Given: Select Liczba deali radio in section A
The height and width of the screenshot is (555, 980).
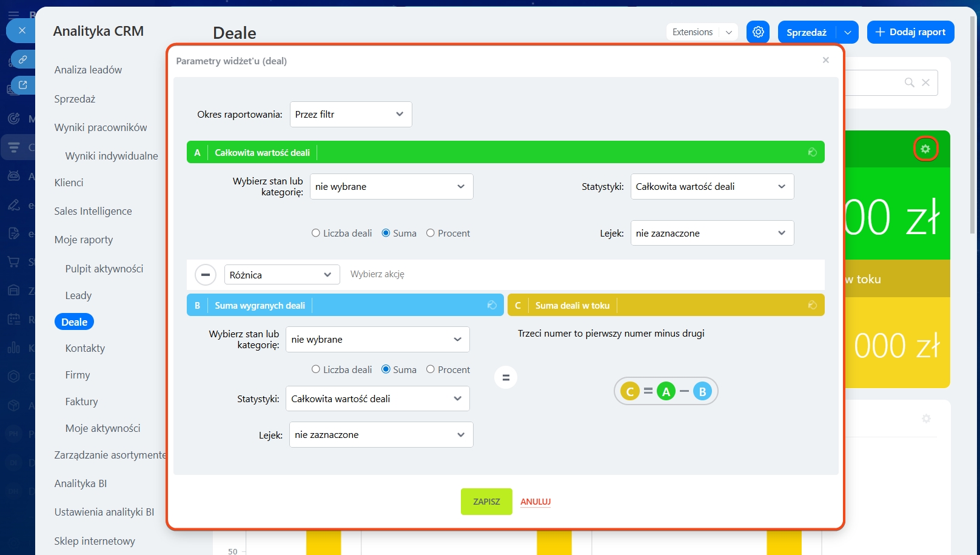Looking at the screenshot, I should click(315, 233).
